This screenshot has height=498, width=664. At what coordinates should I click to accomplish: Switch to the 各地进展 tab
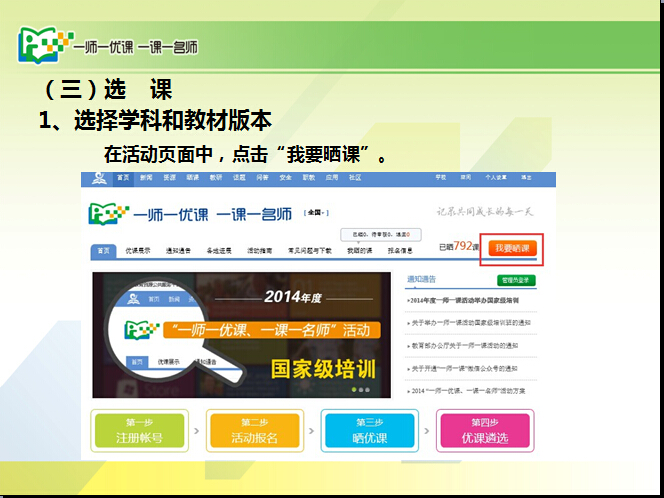coord(219,251)
